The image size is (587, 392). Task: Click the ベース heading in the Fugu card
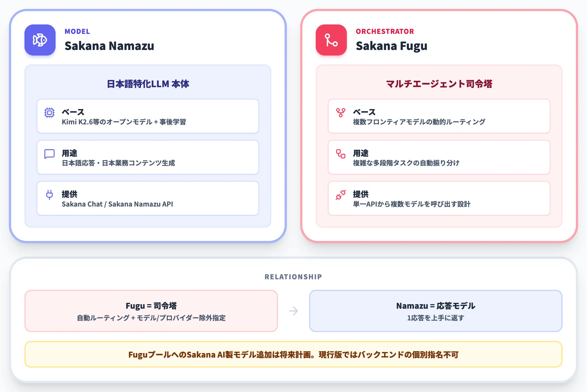[x=364, y=112]
